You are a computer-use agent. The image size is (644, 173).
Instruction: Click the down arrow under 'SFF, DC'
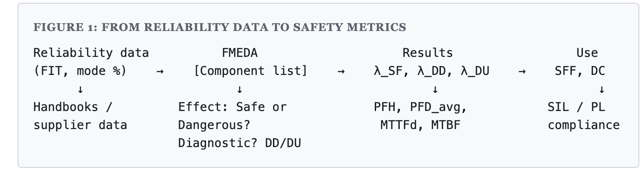click(601, 89)
